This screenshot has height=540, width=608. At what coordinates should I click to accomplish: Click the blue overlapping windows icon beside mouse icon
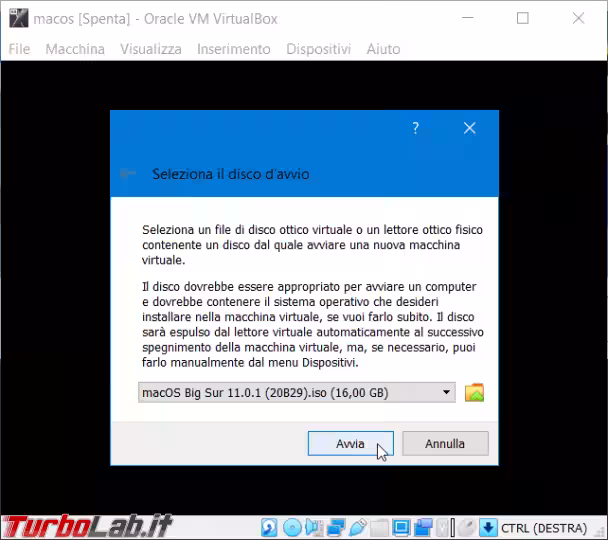point(423,527)
